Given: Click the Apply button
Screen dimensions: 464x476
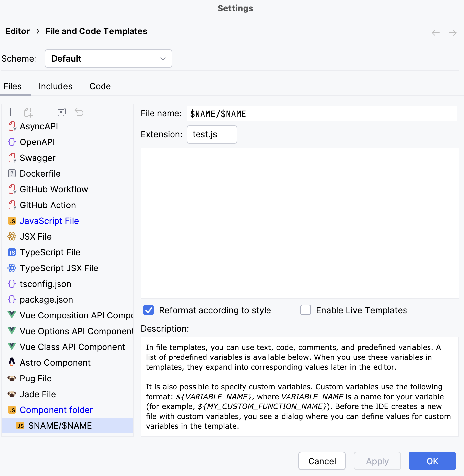Looking at the screenshot, I should [377, 461].
